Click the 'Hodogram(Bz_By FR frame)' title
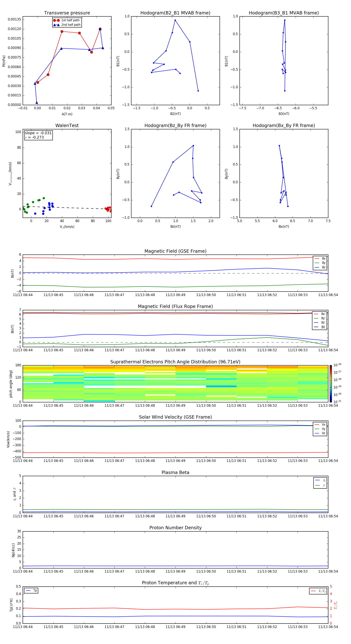This screenshot has width=351, height=644. click(175, 125)
